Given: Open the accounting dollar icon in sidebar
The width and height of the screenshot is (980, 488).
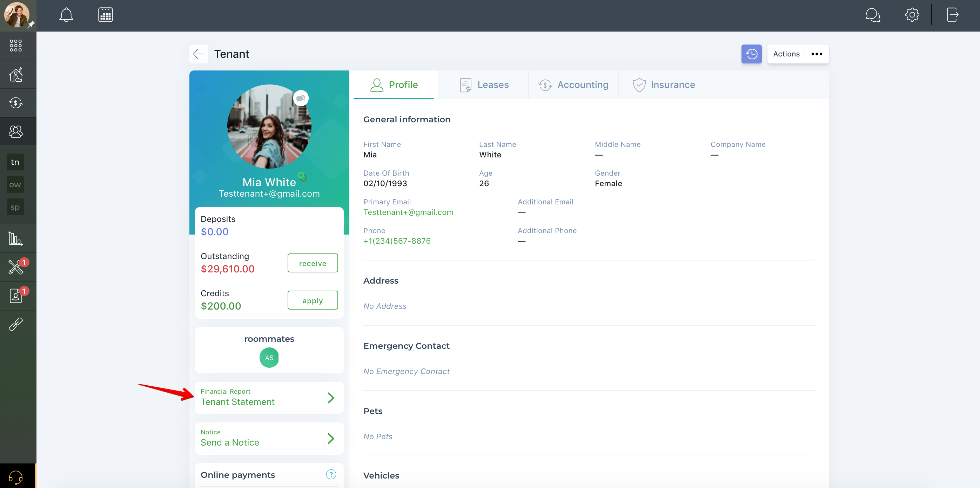Looking at the screenshot, I should point(16,103).
